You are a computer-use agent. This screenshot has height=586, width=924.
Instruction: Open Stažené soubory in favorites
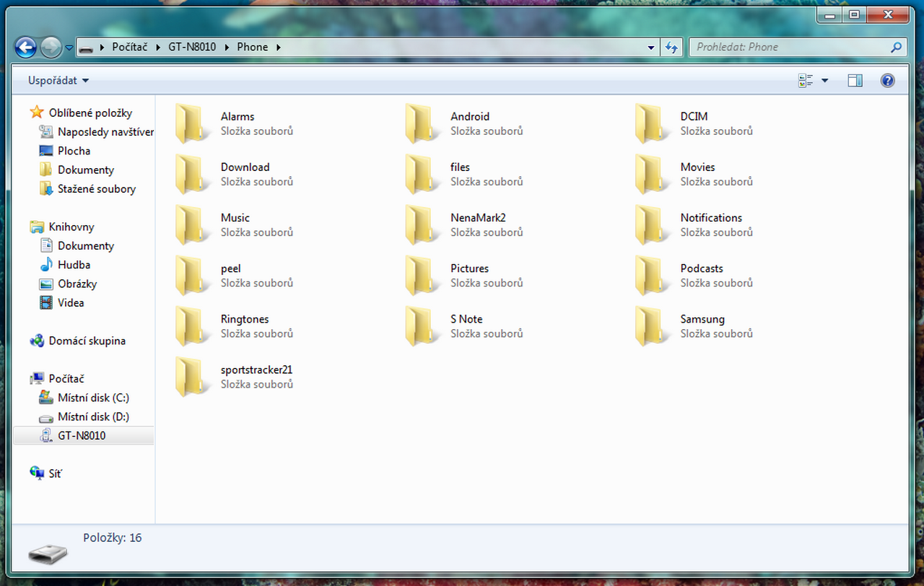coord(96,189)
